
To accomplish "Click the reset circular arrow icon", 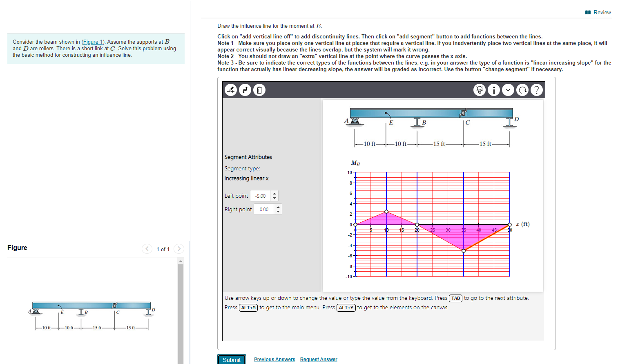I will 522,90.
